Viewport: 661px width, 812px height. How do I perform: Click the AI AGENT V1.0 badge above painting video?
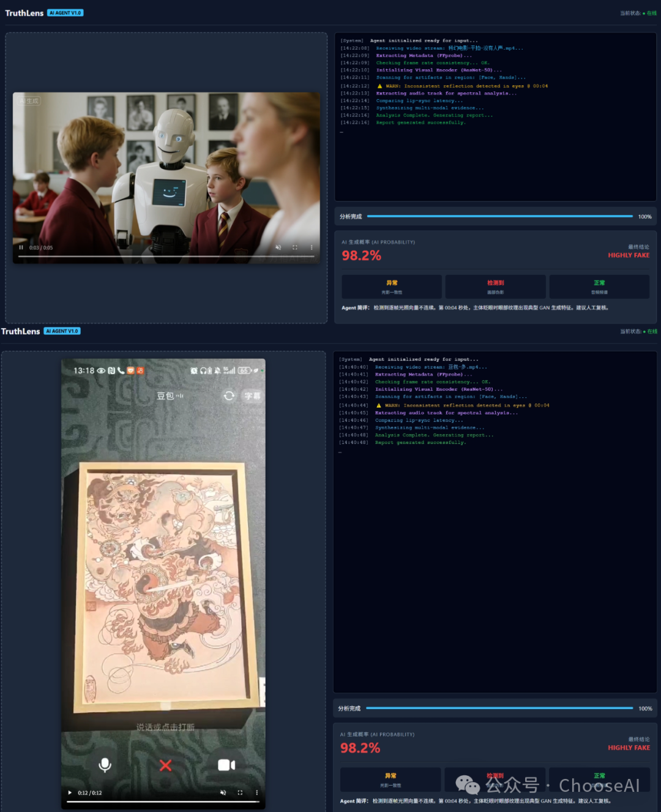click(x=62, y=331)
